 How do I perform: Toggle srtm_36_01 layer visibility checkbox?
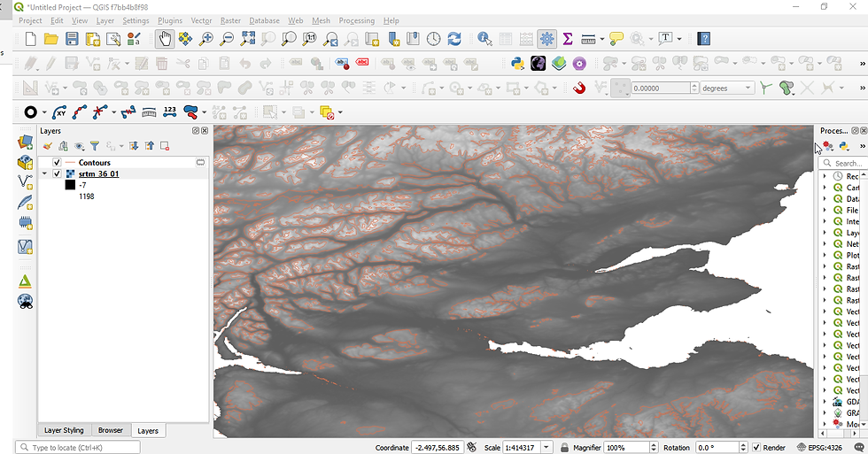point(58,174)
